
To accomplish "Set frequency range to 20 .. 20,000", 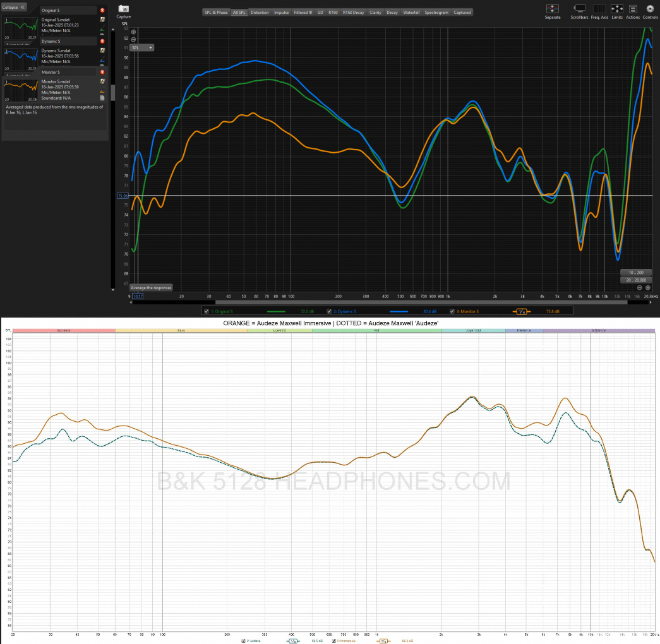I will pos(636,280).
